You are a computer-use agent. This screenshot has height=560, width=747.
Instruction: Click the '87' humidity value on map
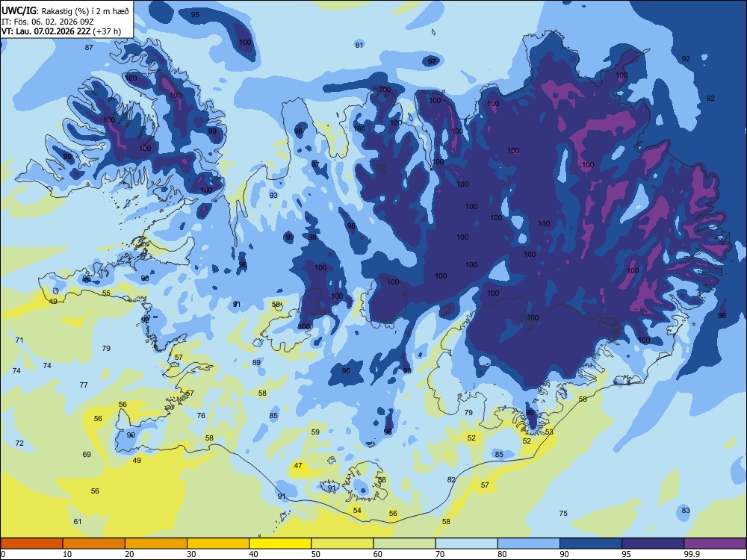click(x=89, y=47)
